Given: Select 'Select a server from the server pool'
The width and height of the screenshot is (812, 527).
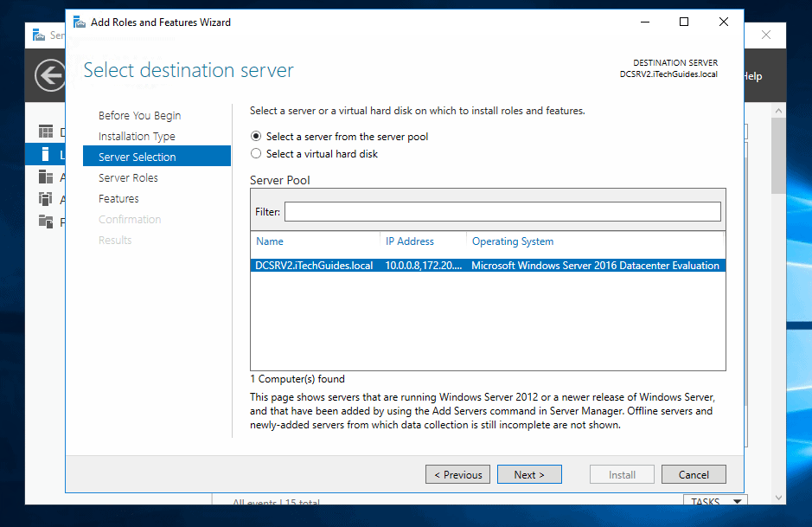Looking at the screenshot, I should (x=257, y=136).
